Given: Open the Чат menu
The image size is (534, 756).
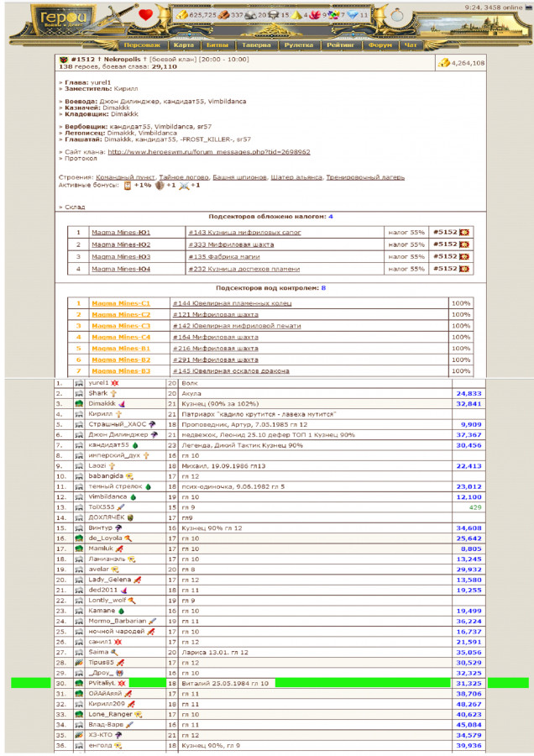Looking at the screenshot, I should coord(410,45).
